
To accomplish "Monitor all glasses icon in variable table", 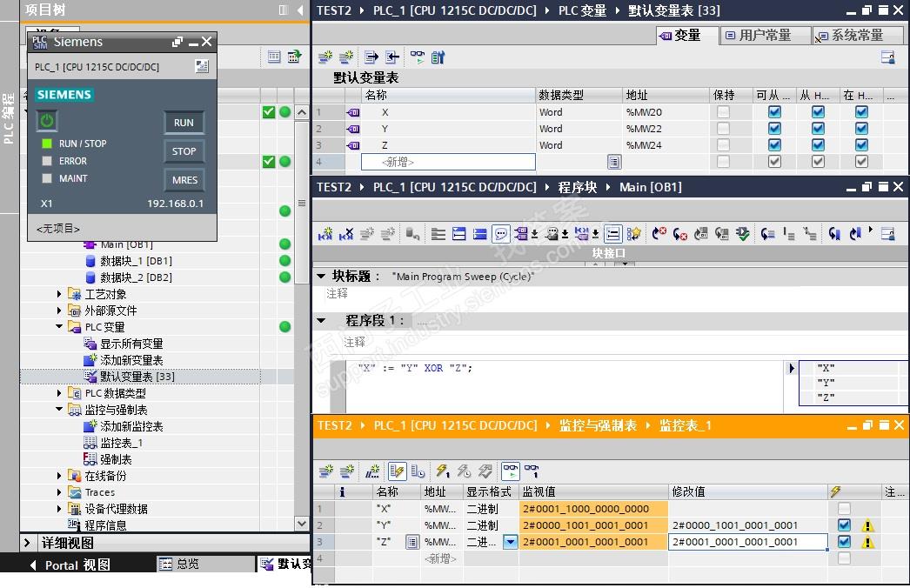I will click(418, 57).
